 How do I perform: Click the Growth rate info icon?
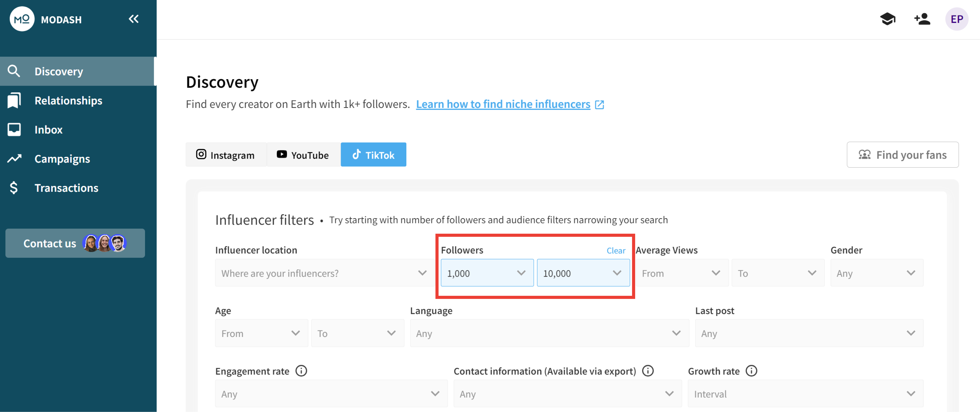point(751,371)
